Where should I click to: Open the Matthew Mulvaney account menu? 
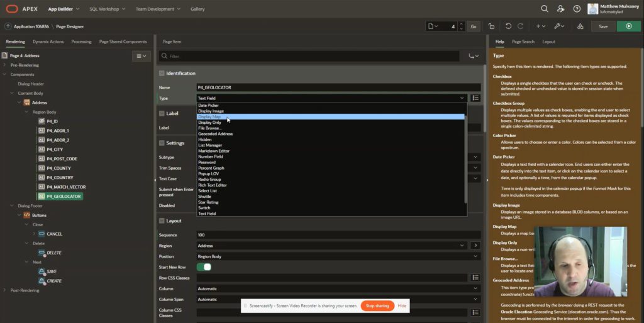613,9
